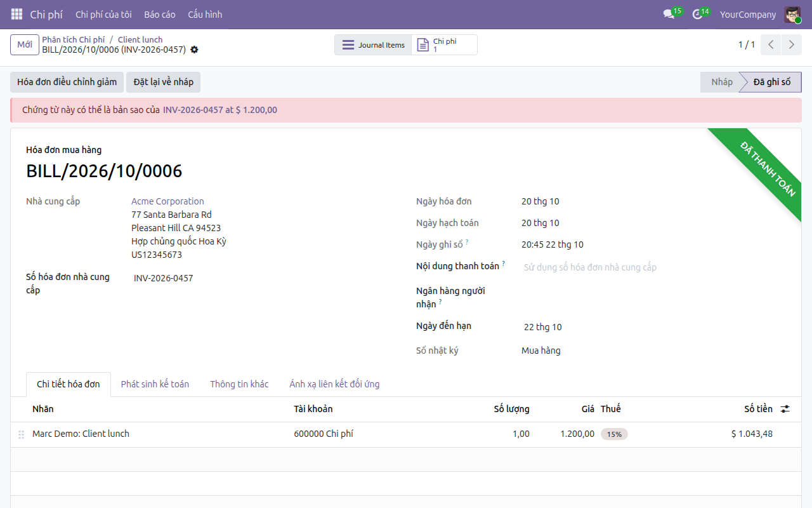Open the conversations chat icon
812x508 pixels.
point(669,14)
